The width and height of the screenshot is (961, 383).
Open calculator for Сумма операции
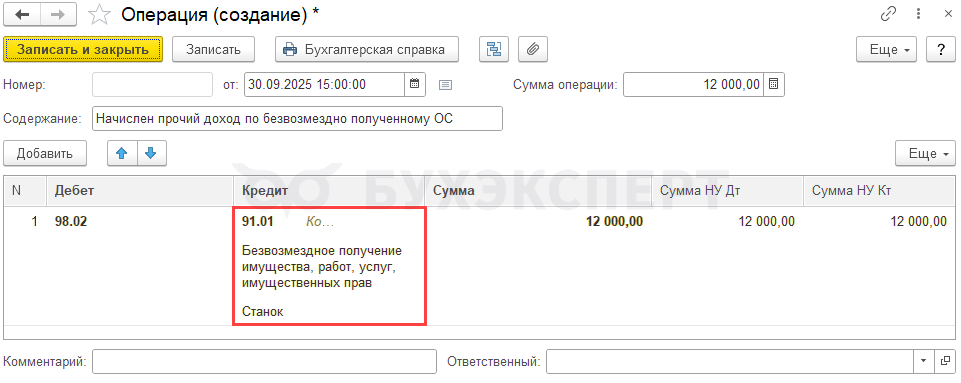point(773,84)
